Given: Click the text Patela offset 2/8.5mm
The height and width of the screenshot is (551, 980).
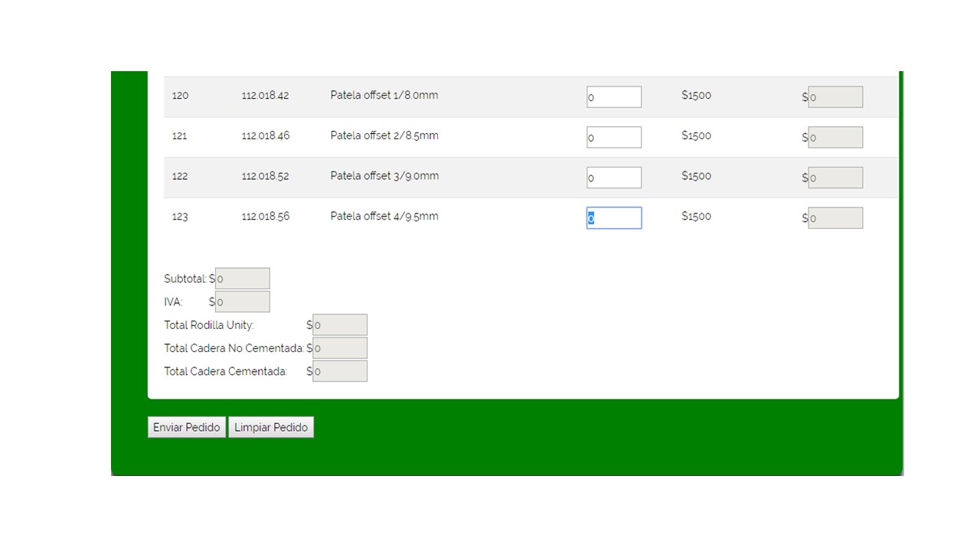Looking at the screenshot, I should (x=384, y=135).
